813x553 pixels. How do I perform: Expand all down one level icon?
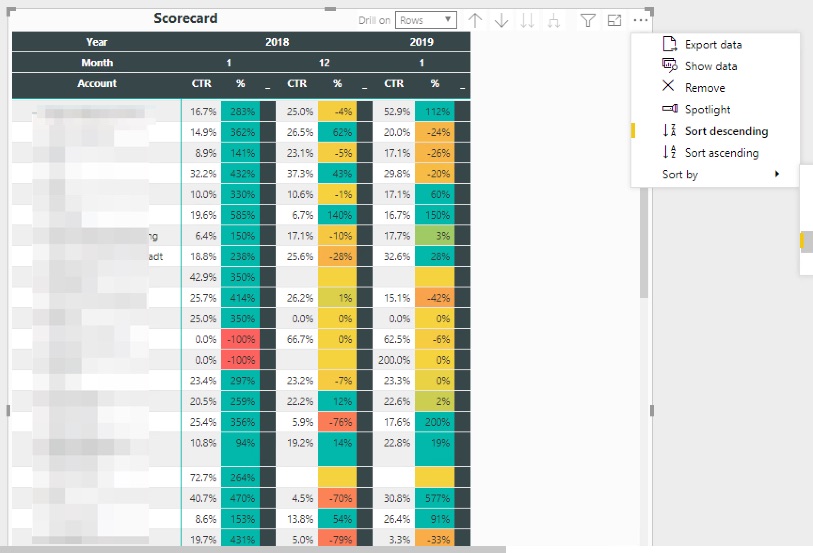pyautogui.click(x=554, y=21)
